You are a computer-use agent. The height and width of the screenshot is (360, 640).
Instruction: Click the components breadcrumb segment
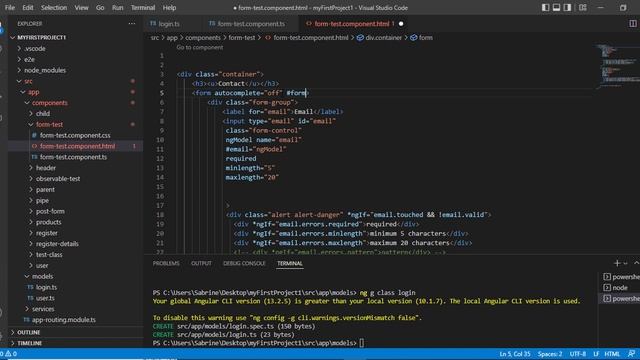[203, 38]
